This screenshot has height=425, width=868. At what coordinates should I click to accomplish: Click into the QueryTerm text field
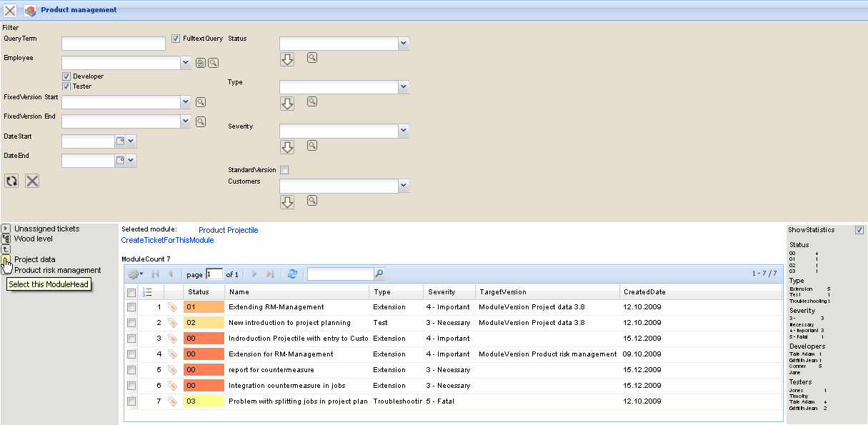point(113,44)
